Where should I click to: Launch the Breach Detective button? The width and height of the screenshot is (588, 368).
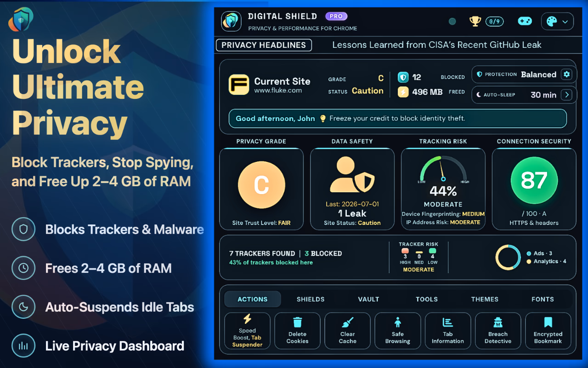coord(498,331)
